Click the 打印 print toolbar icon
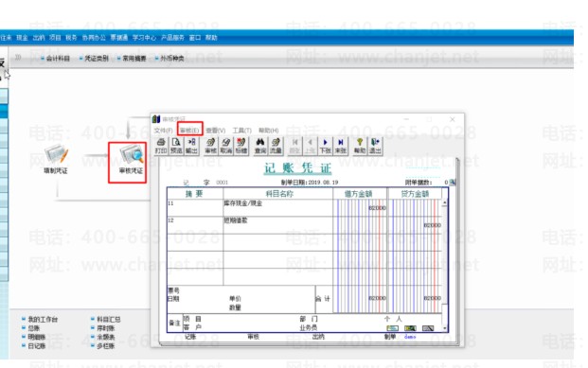 click(x=161, y=146)
